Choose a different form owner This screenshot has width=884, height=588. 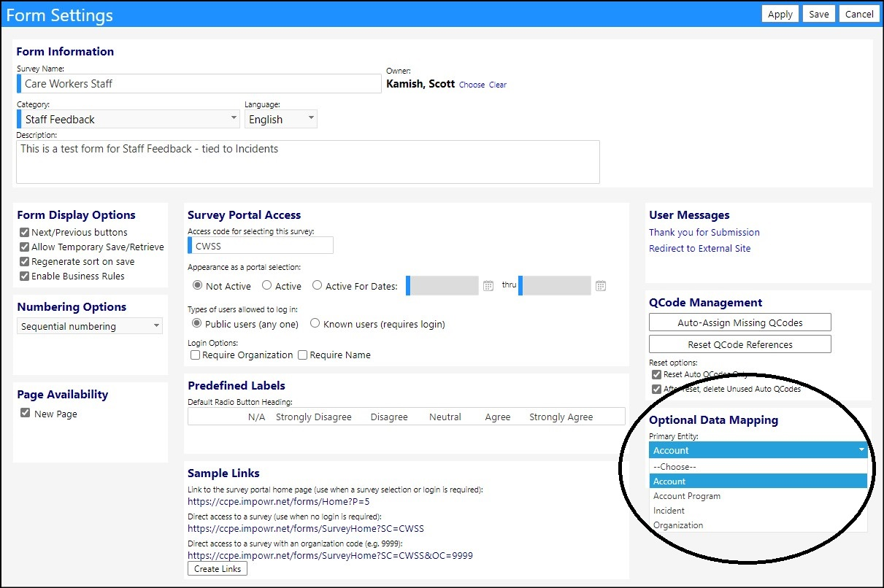click(x=472, y=85)
